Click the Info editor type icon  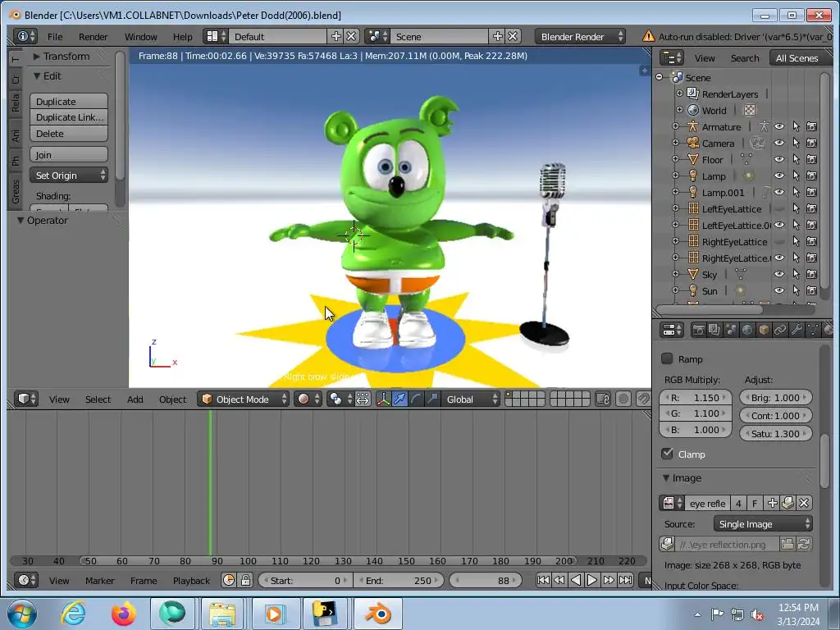pyautogui.click(x=25, y=36)
